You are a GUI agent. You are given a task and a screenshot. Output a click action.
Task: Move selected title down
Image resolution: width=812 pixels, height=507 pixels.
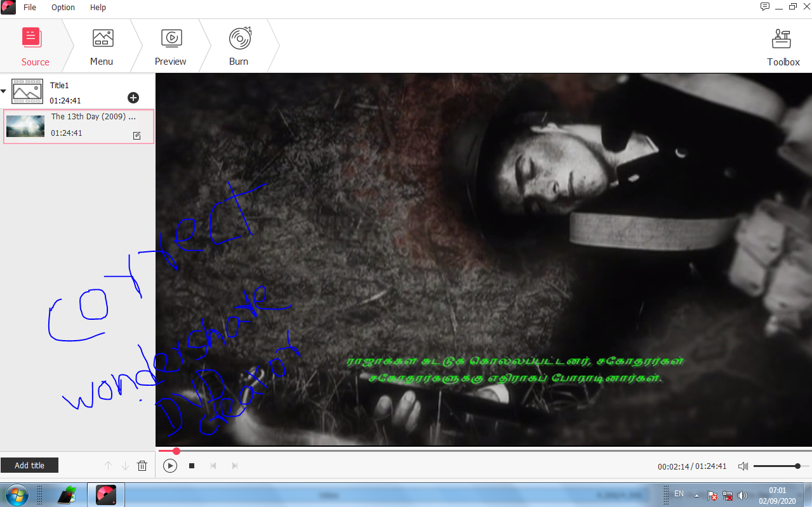125,466
